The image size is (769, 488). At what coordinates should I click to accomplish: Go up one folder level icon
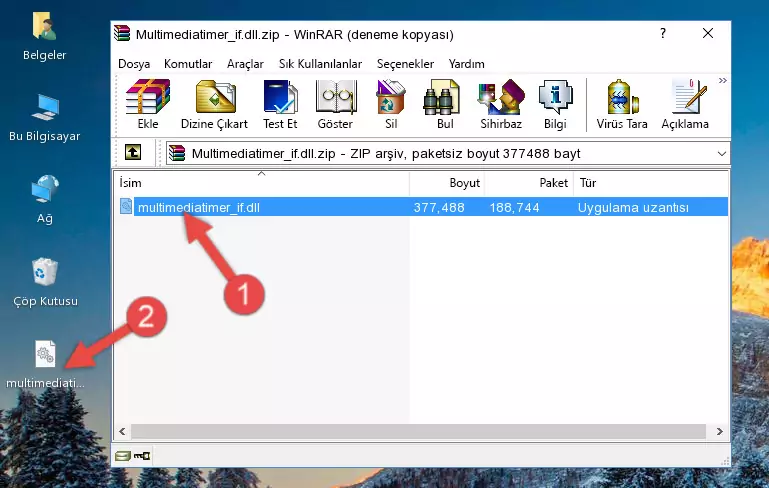tap(133, 153)
